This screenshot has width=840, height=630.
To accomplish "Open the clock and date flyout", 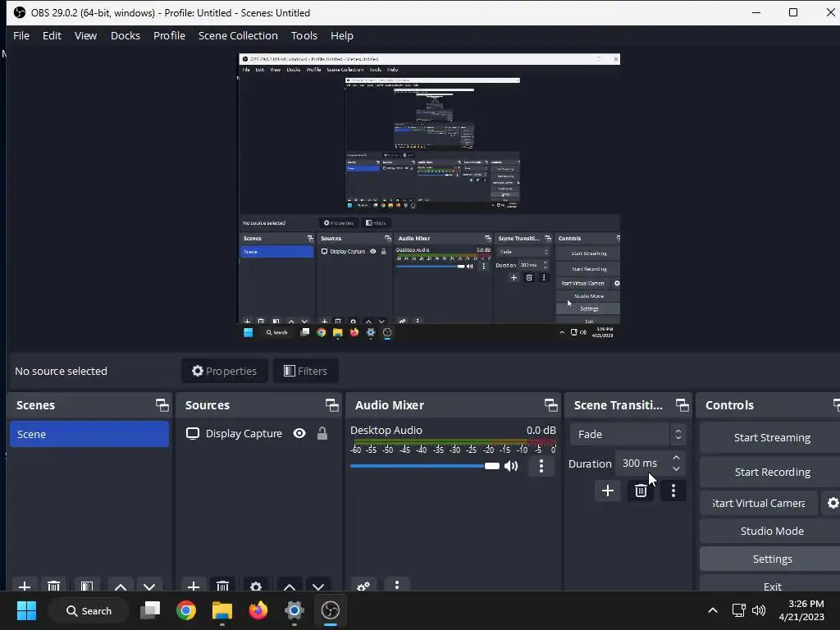I will point(801,610).
